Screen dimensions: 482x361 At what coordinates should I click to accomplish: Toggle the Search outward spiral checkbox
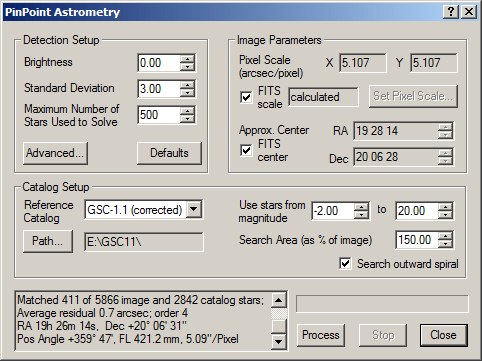pos(345,263)
